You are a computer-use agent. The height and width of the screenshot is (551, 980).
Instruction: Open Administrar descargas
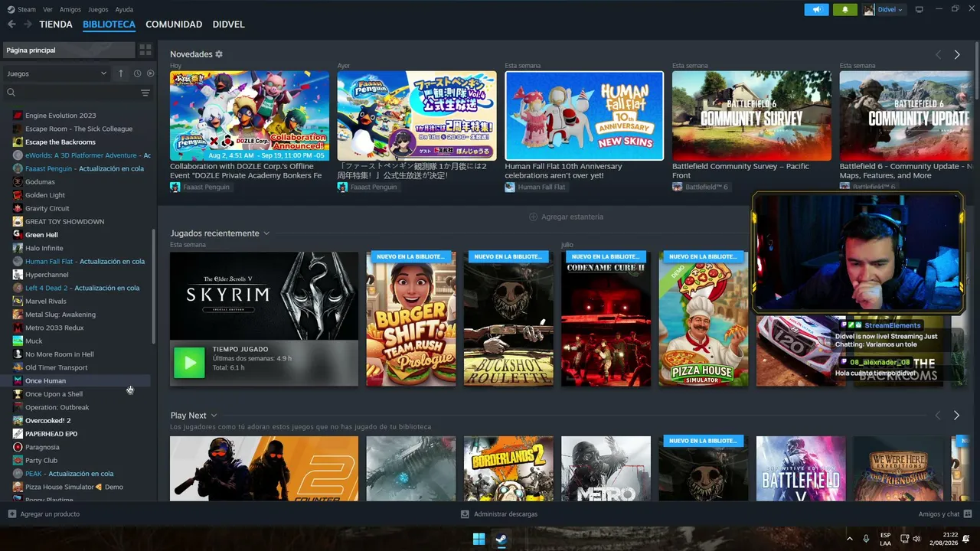pos(505,514)
